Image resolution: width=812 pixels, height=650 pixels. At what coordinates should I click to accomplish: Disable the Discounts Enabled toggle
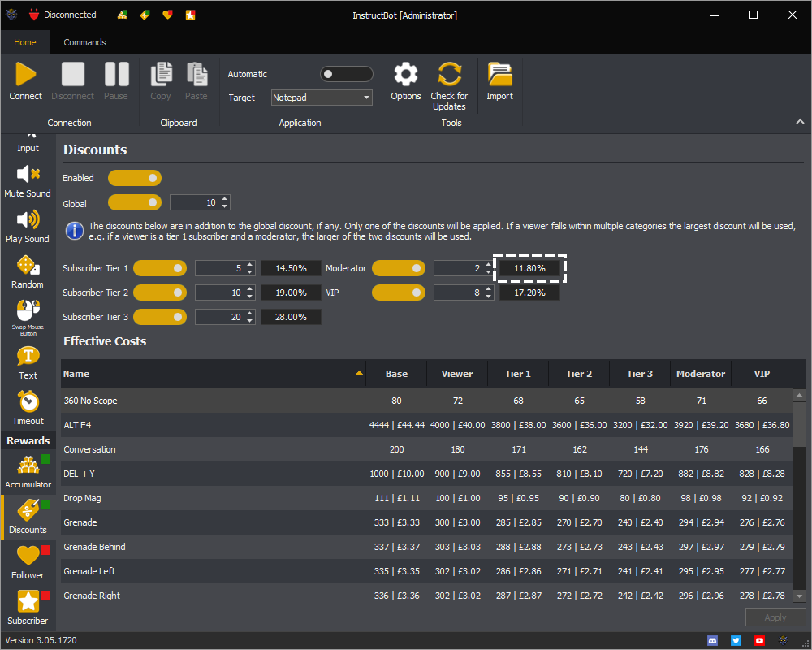[135, 178]
